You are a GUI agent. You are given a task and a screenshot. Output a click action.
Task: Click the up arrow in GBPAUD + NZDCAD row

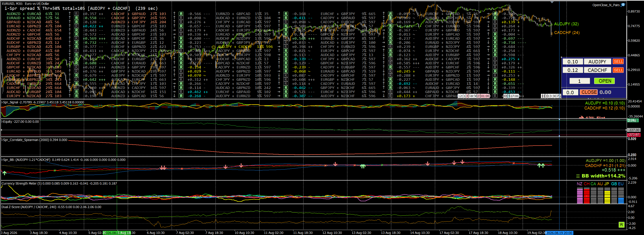point(70,22)
